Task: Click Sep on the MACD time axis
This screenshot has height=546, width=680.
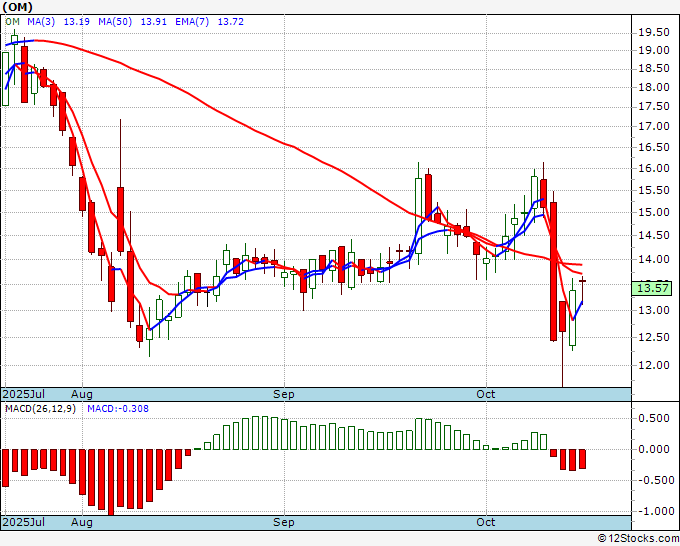Action: click(x=284, y=522)
